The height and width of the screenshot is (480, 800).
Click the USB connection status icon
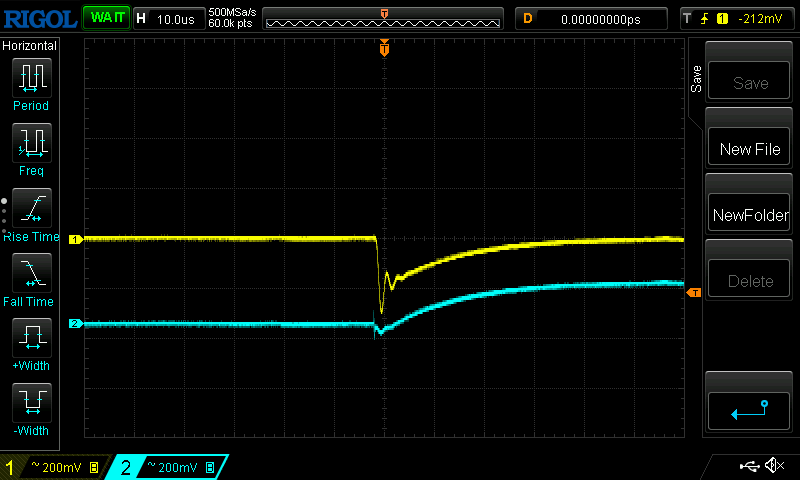tap(749, 465)
